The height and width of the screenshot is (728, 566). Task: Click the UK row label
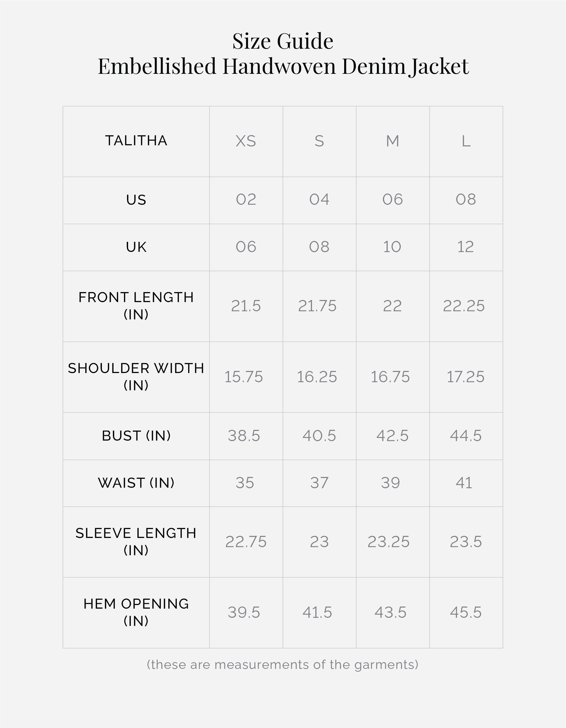(x=136, y=247)
